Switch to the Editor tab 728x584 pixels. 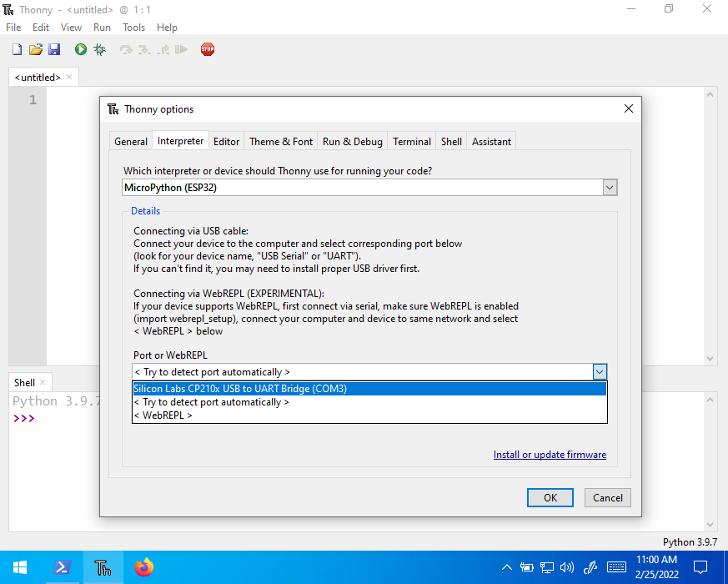click(227, 142)
